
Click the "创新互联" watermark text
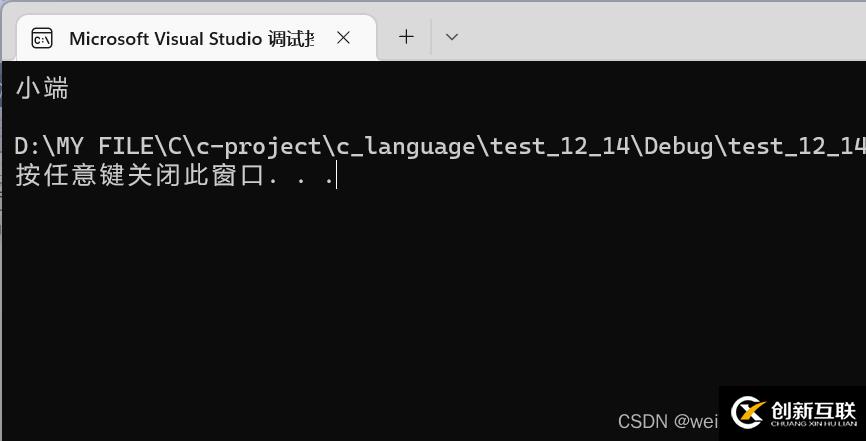(x=814, y=410)
